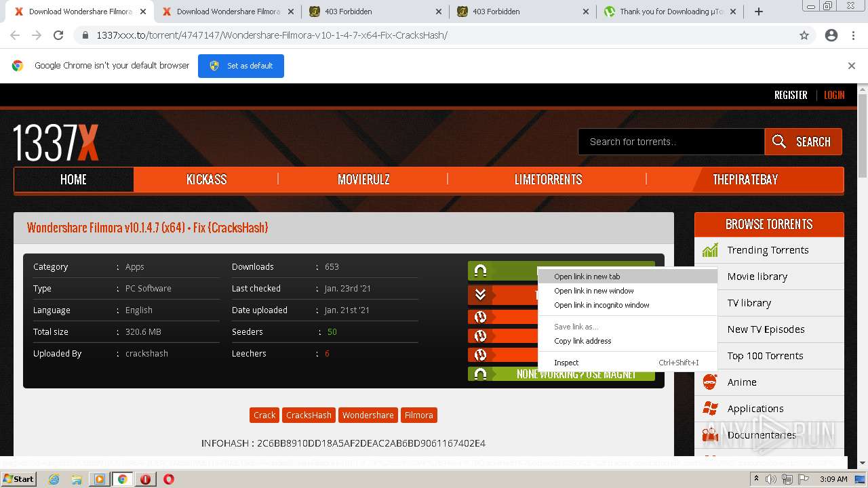The height and width of the screenshot is (488, 868).
Task: Choose Open link in incognito window
Action: [627, 305]
